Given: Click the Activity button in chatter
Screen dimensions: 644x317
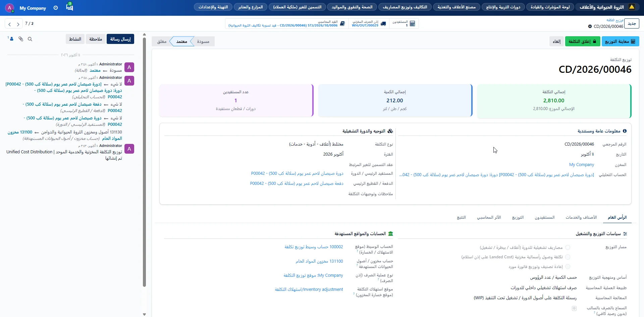Looking at the screenshot, I should point(75,39).
